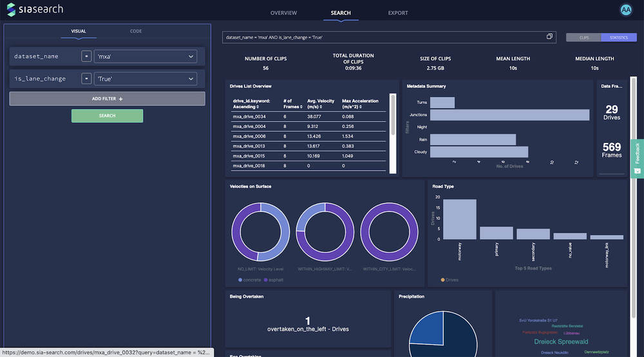
Task: Switch to STATISTICS view toggle
Action: coord(618,37)
